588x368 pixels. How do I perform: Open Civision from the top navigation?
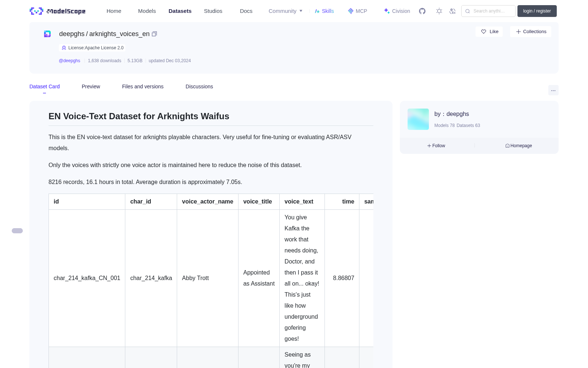click(397, 11)
